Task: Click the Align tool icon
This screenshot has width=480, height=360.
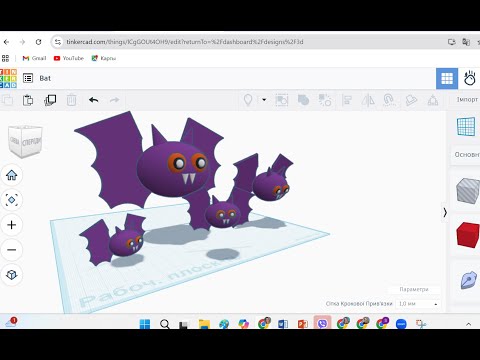Action: click(347, 100)
